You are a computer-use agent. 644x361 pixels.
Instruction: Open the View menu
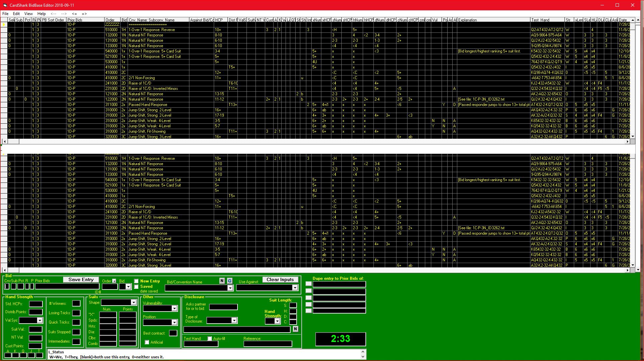pyautogui.click(x=28, y=14)
